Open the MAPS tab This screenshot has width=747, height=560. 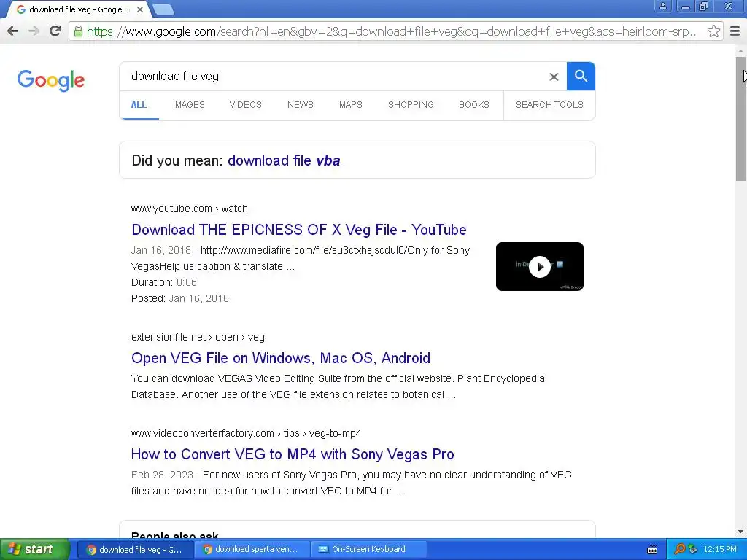tap(351, 105)
